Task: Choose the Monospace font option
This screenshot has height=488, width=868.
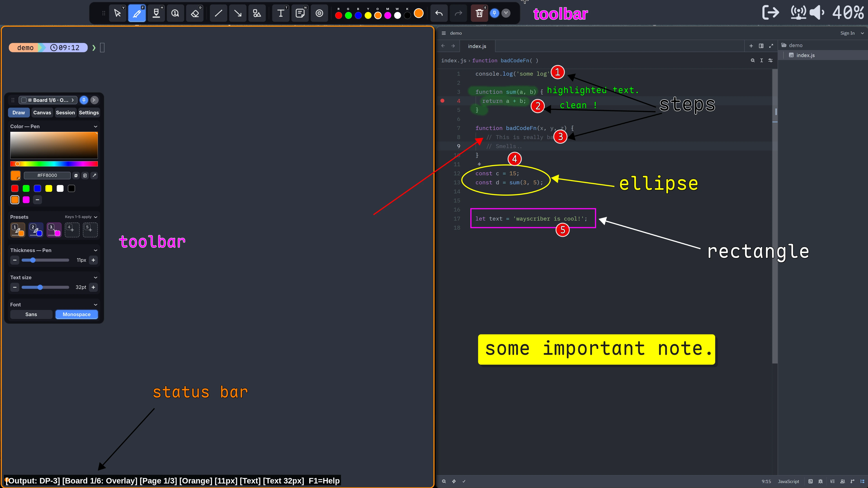Action: pos(77,314)
